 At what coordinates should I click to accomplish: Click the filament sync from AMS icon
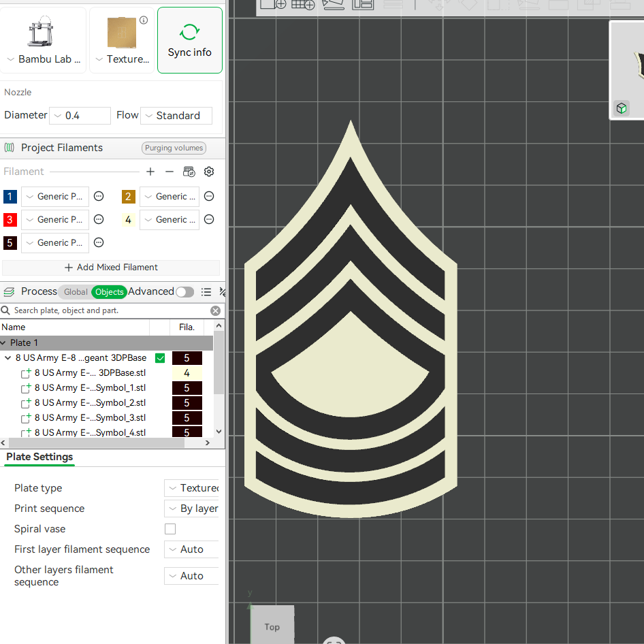189,172
